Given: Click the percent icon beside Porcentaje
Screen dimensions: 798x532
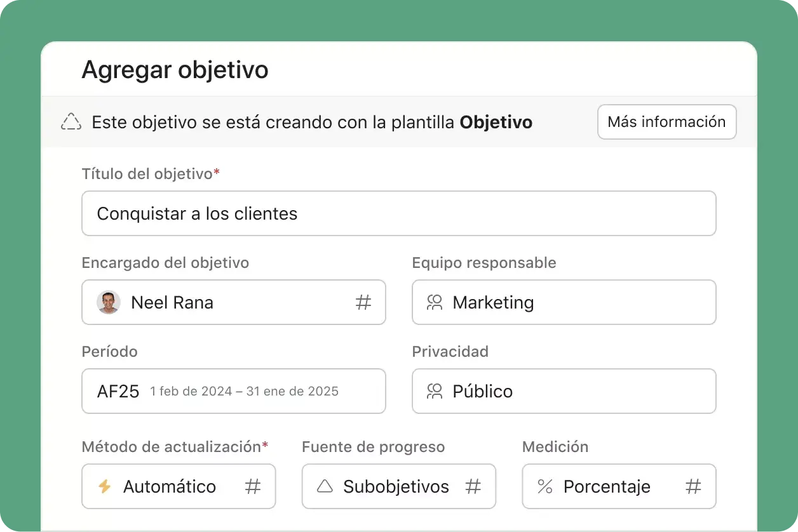Looking at the screenshot, I should tap(545, 486).
